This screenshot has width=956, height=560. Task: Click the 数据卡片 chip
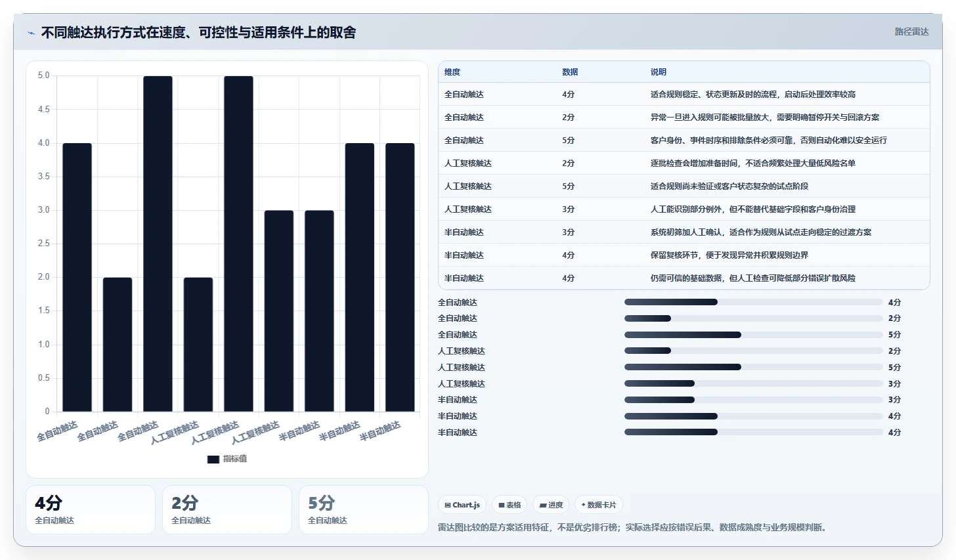599,505
